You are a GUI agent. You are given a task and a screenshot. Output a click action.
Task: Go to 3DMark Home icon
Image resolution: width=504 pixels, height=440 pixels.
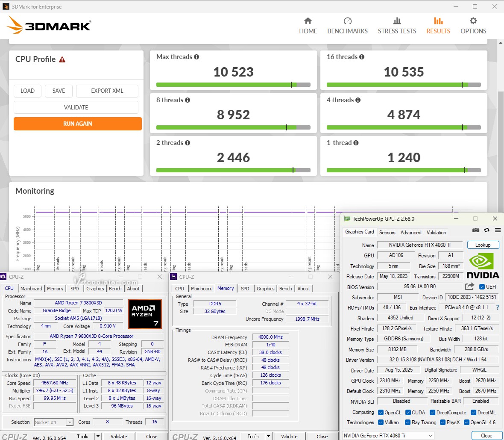pos(308,21)
